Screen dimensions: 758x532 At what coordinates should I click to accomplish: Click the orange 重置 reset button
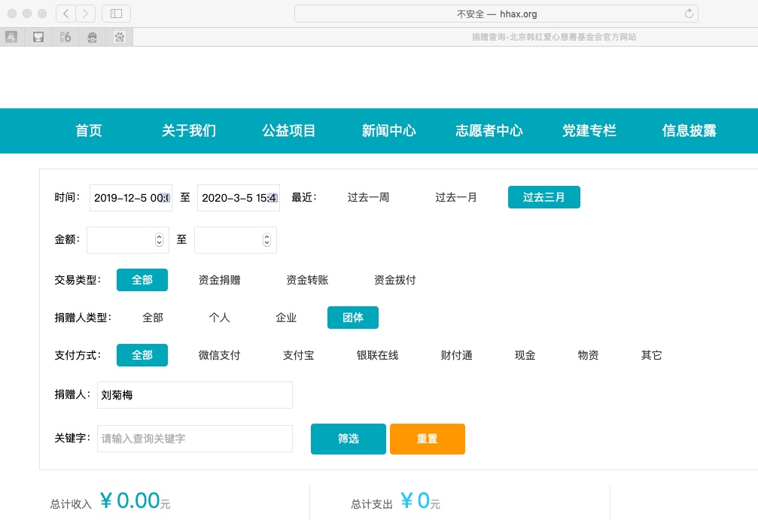427,439
